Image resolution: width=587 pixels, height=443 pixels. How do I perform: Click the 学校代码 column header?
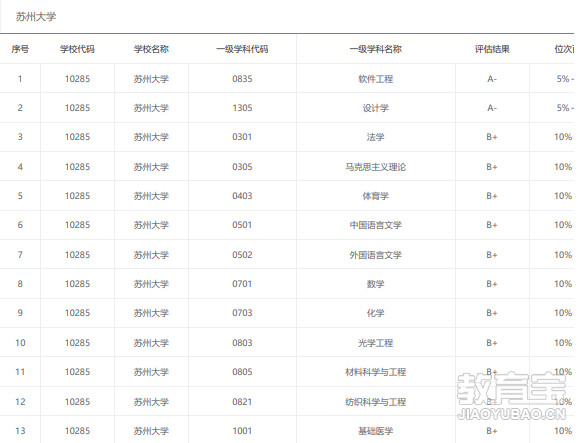77,49
